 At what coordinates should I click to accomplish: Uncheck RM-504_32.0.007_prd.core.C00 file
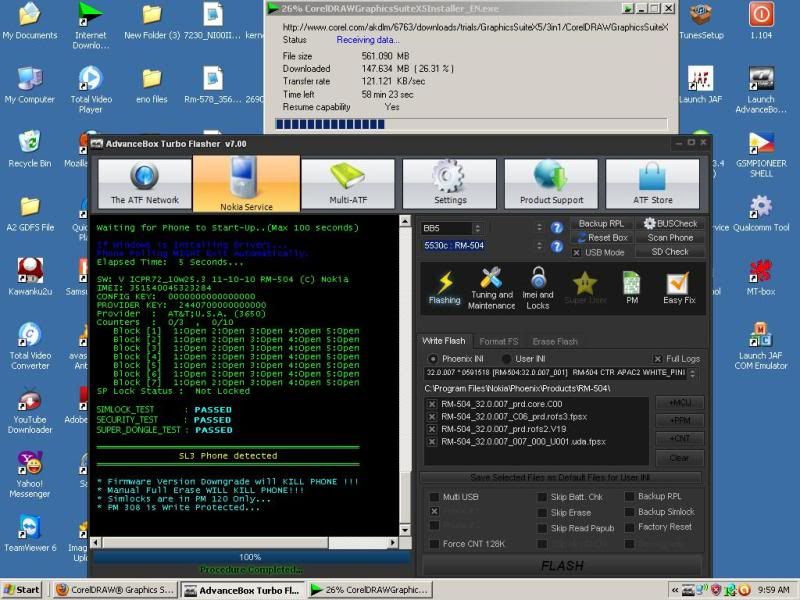432,404
